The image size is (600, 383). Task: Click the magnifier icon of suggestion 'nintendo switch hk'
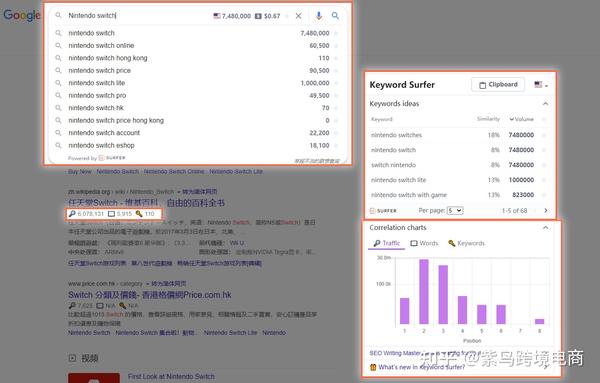(58, 108)
